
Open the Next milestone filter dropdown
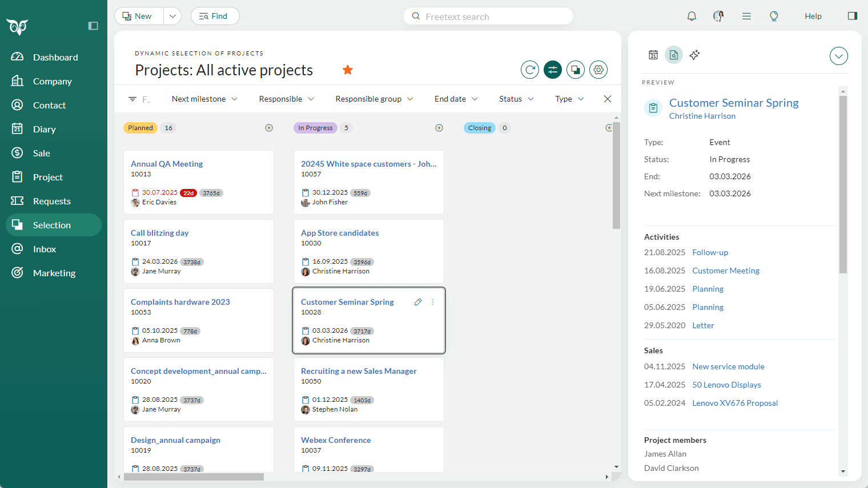pyautogui.click(x=204, y=99)
